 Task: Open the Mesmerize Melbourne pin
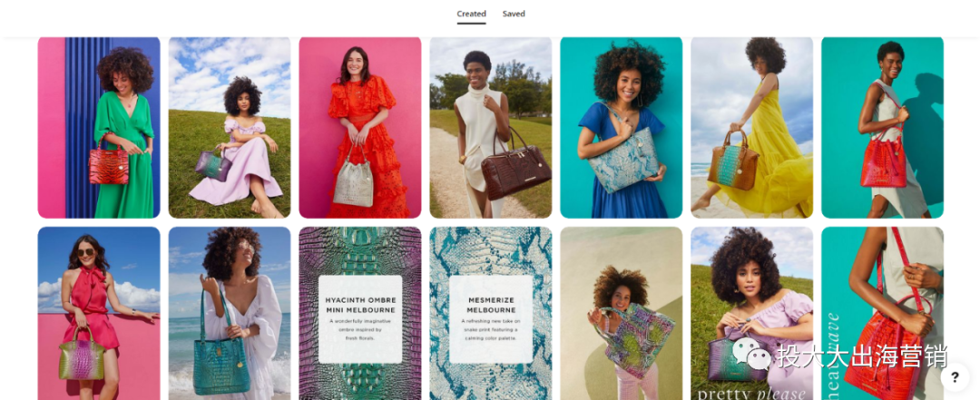(x=491, y=313)
